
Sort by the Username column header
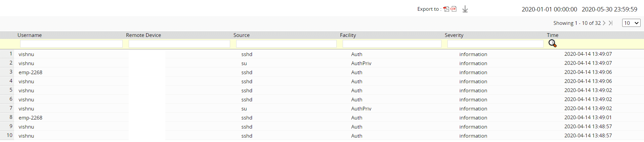[30, 35]
